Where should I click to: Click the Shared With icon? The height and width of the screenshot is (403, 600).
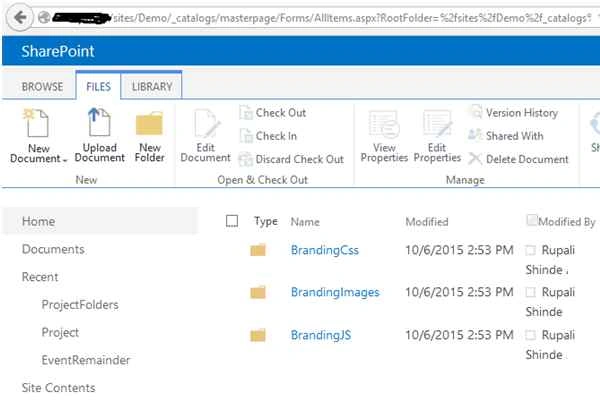(475, 135)
